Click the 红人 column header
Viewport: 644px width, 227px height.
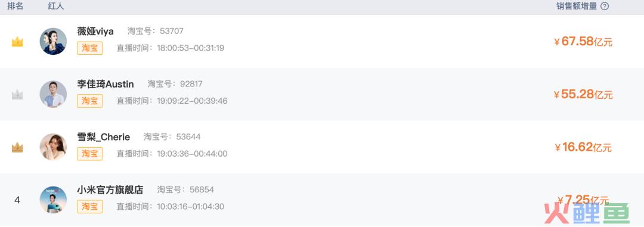[56, 6]
